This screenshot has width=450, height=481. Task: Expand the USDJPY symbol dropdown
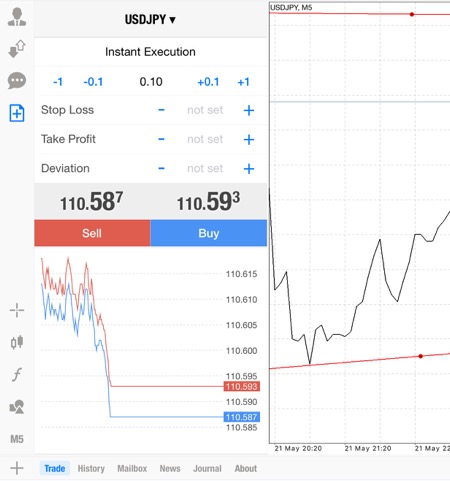(150, 20)
